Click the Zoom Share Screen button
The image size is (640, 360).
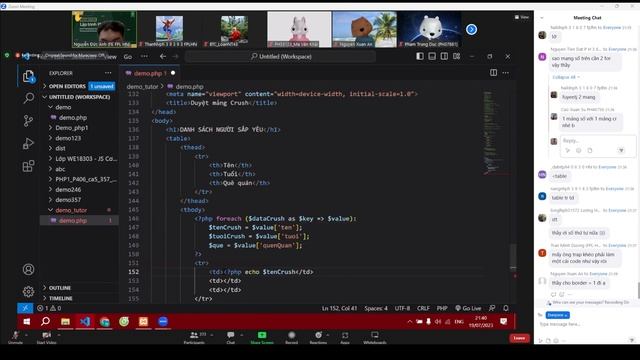pos(262,337)
